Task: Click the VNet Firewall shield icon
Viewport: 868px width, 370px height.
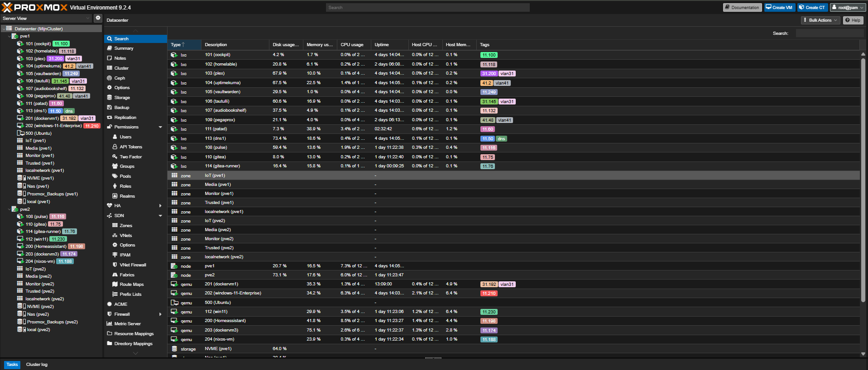Action: (115, 265)
